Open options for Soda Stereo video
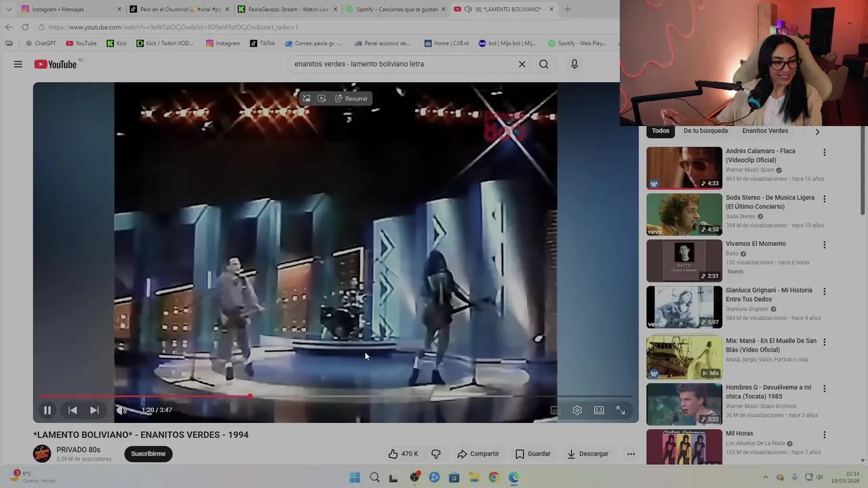Viewport: 868px width, 488px height. [x=825, y=199]
